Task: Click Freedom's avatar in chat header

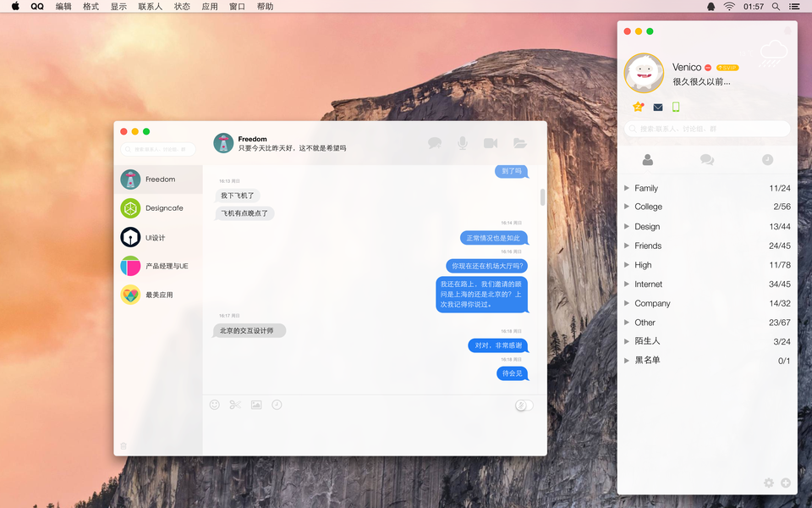Action: tap(223, 143)
